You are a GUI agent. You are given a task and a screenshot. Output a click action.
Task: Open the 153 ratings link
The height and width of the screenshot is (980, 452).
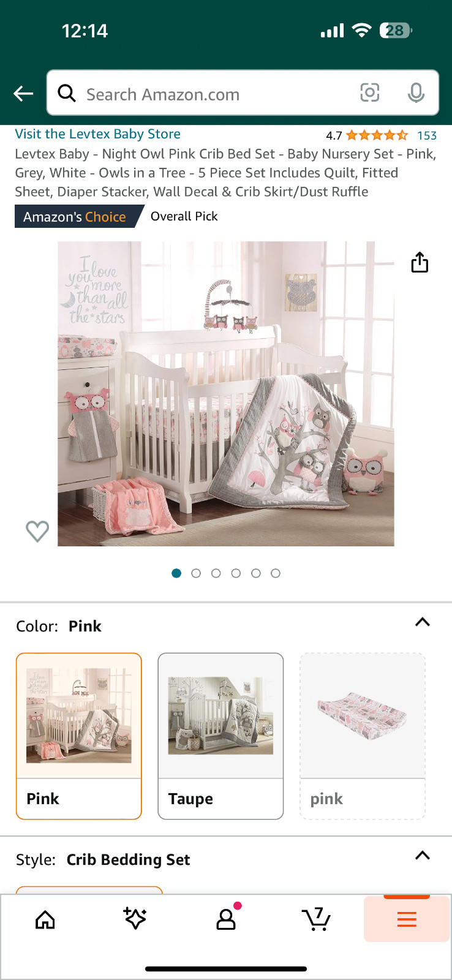(x=427, y=135)
